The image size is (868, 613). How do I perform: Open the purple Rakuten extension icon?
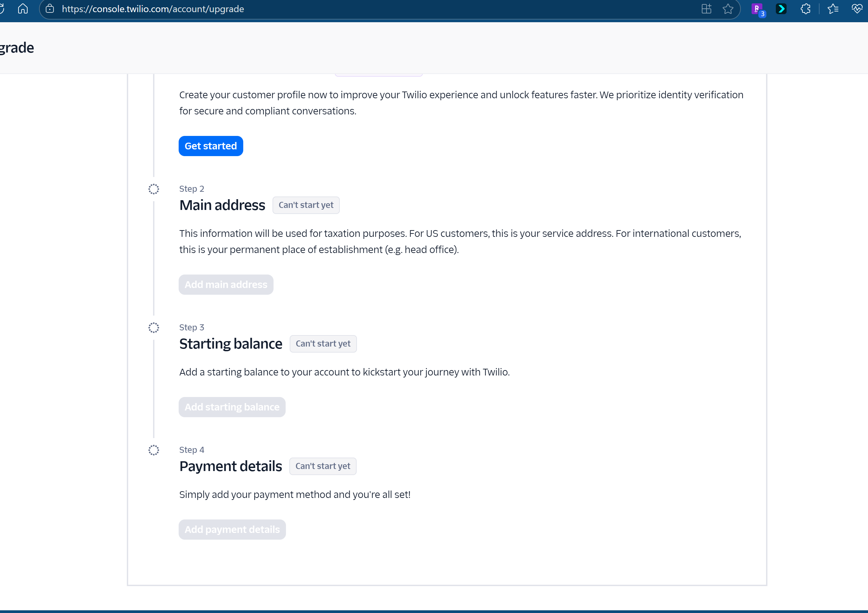point(757,9)
